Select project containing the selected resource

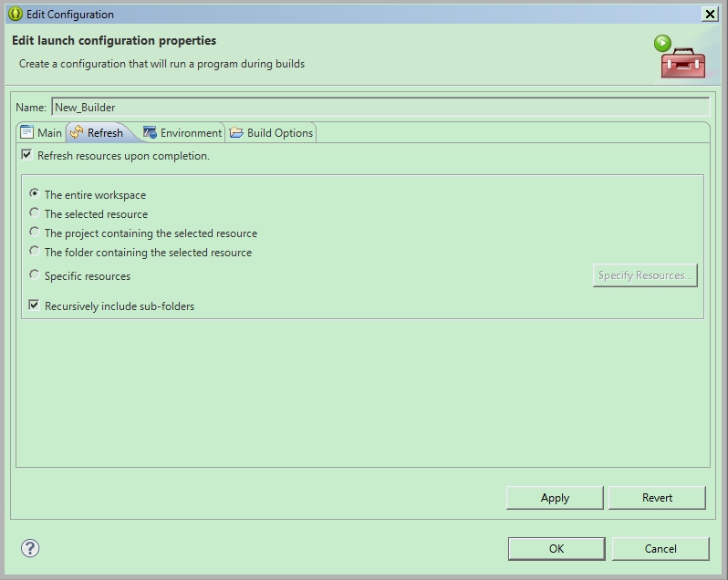35,232
